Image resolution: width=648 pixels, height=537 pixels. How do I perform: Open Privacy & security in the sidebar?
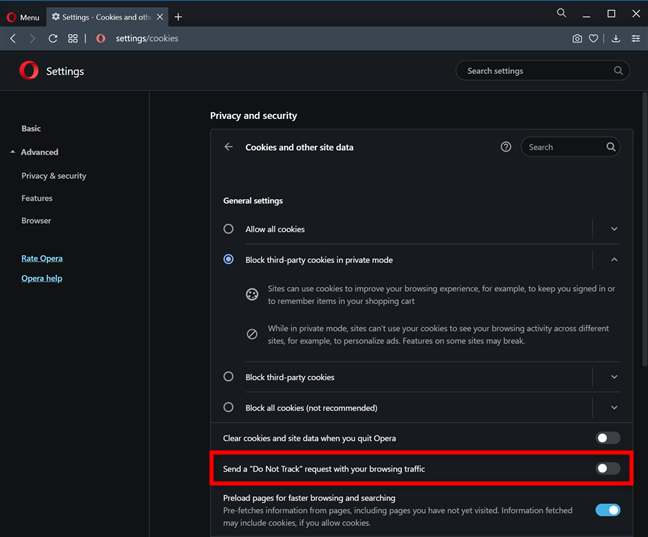pyautogui.click(x=54, y=176)
